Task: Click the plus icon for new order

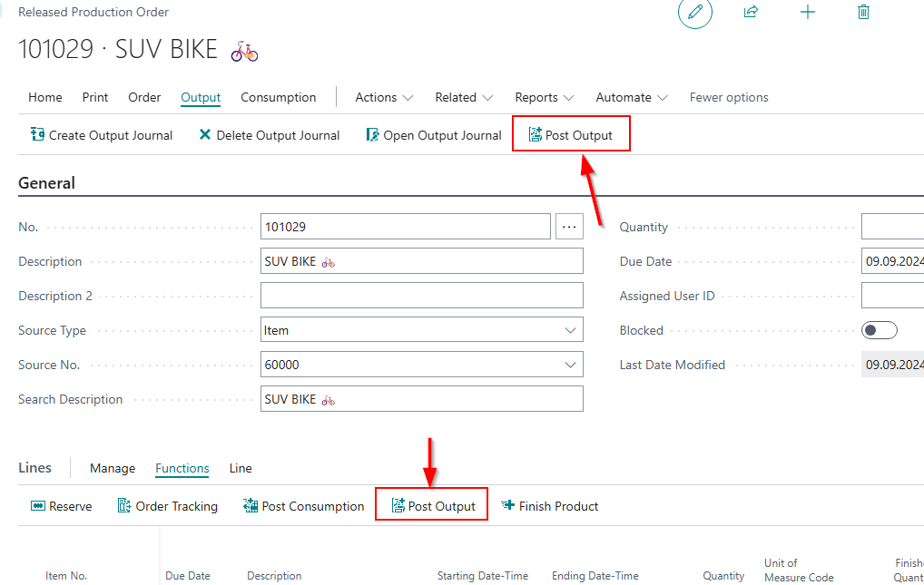Action: [807, 13]
